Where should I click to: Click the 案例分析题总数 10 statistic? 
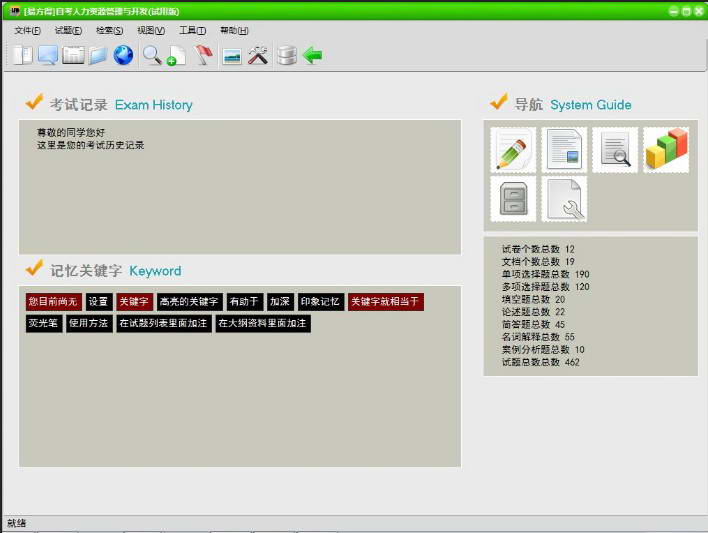tap(543, 350)
